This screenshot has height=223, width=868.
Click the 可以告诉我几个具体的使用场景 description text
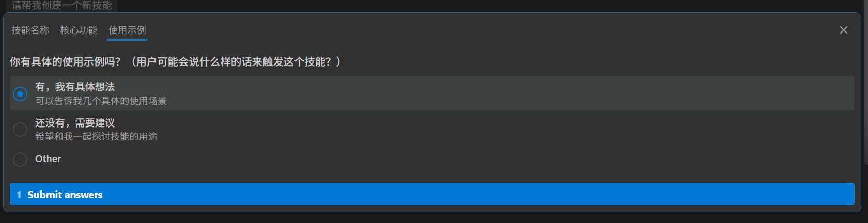(x=101, y=101)
